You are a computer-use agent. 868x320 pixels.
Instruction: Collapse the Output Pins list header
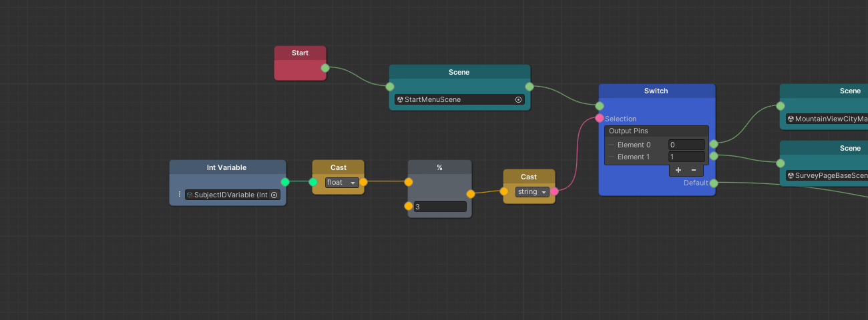[x=656, y=131]
